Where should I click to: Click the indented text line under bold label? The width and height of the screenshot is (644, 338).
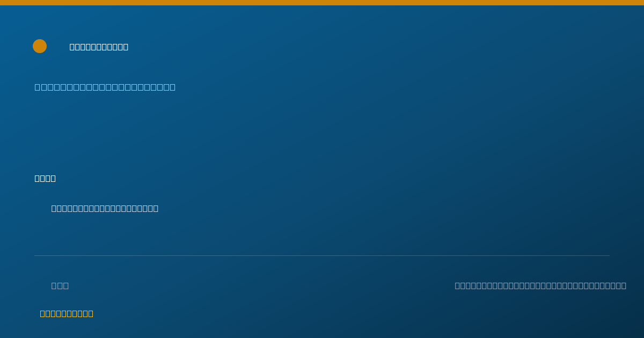(x=105, y=208)
